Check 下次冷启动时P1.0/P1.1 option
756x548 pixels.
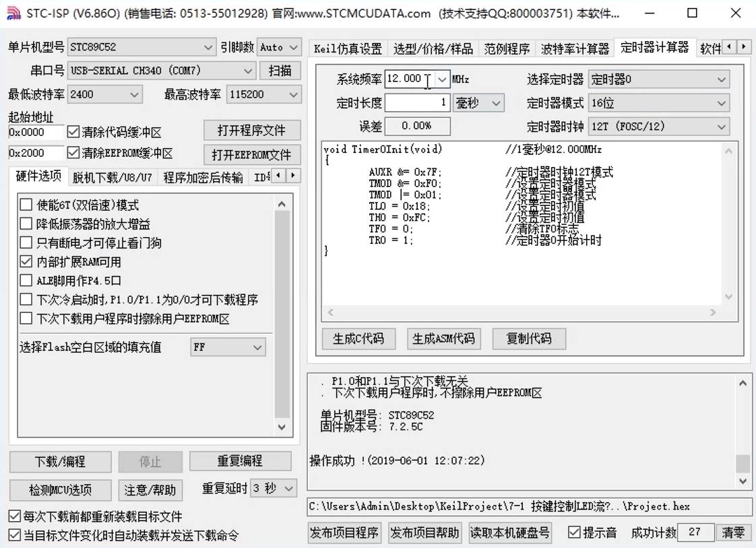26,300
